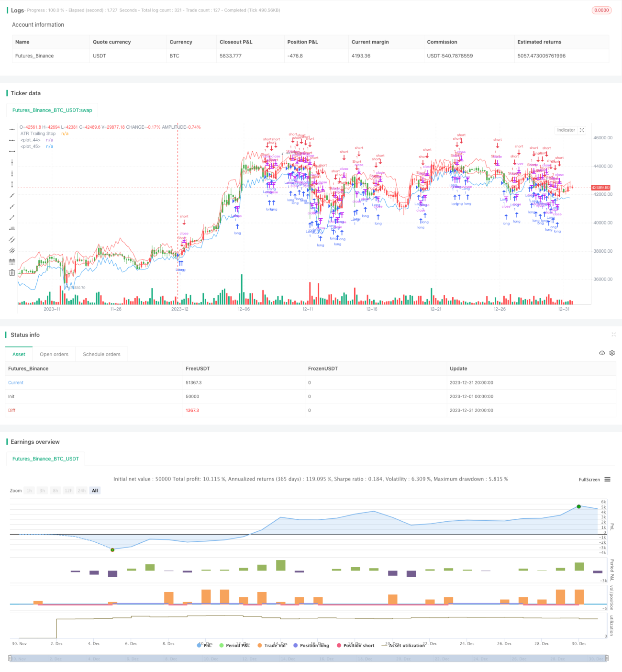Screen dimensions: 622x672
Task: Switch to the Open orders tab
Action: coord(54,354)
